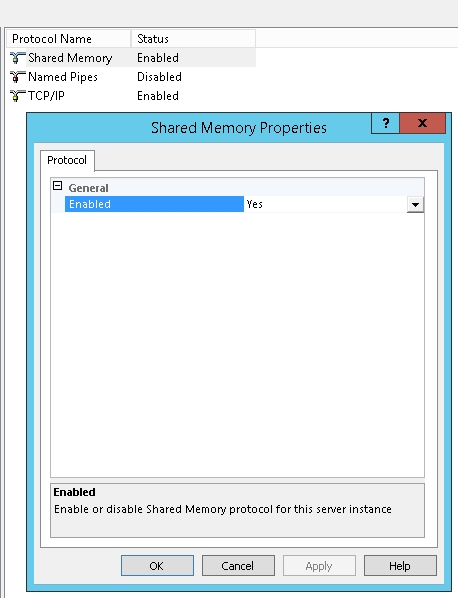Open Help from the dialog button
Viewport: 458px width, 598px height.
[400, 566]
